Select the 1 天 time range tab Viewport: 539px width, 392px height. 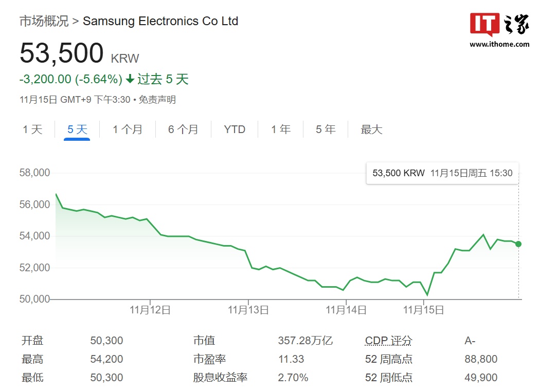[x=32, y=129]
